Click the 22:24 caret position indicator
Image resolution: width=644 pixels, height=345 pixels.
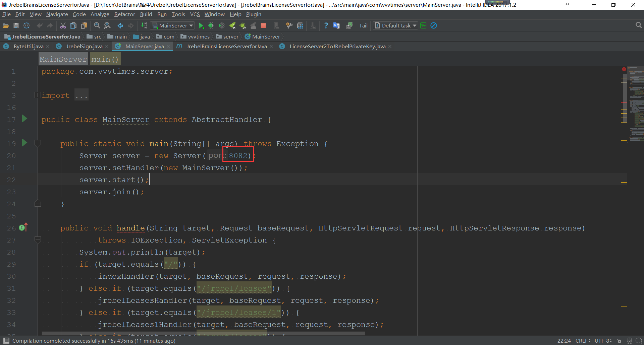pyautogui.click(x=564, y=341)
